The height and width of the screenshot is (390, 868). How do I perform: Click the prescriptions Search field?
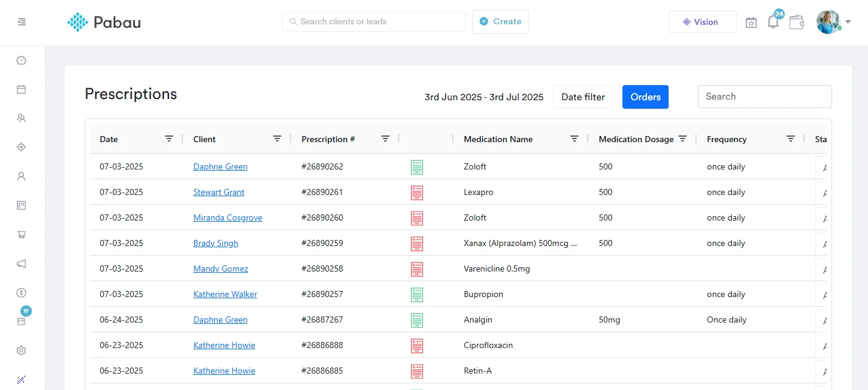764,97
